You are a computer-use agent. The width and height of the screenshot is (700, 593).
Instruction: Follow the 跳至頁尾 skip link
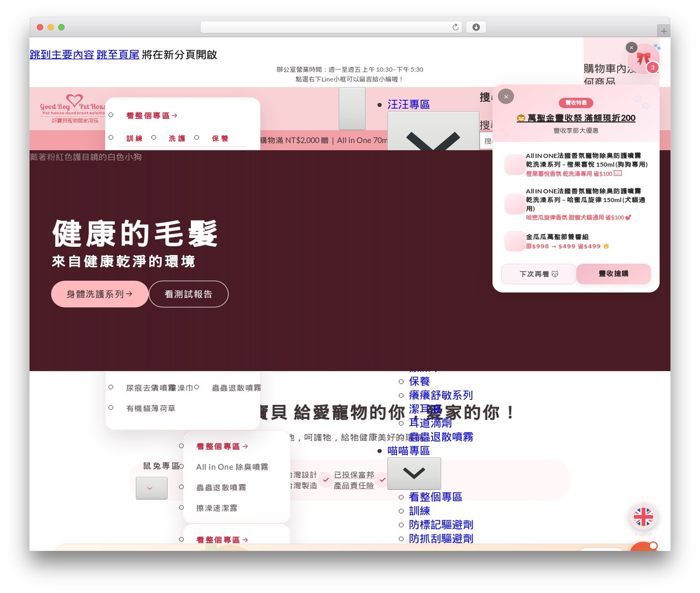(x=118, y=55)
